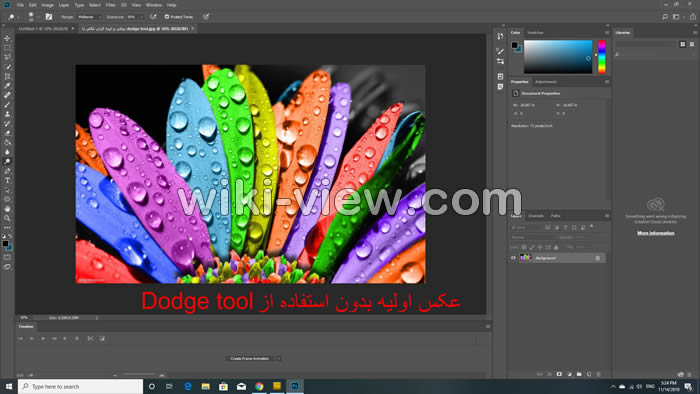Image resolution: width=700 pixels, height=394 pixels.
Task: Select the Healing Brush tool
Action: coord(7,95)
